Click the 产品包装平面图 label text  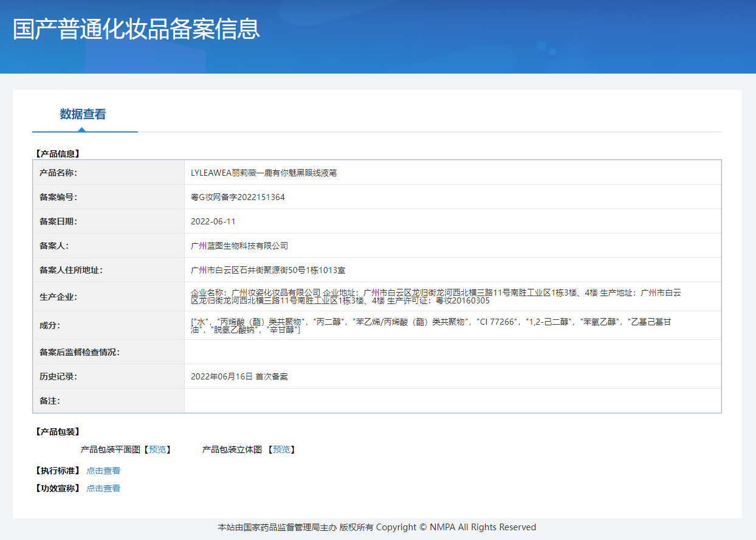pos(111,449)
